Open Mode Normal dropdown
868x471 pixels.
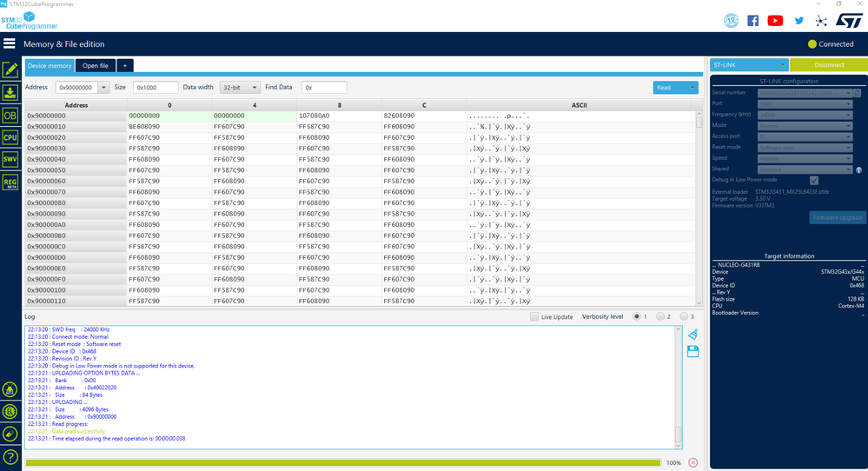(x=805, y=126)
